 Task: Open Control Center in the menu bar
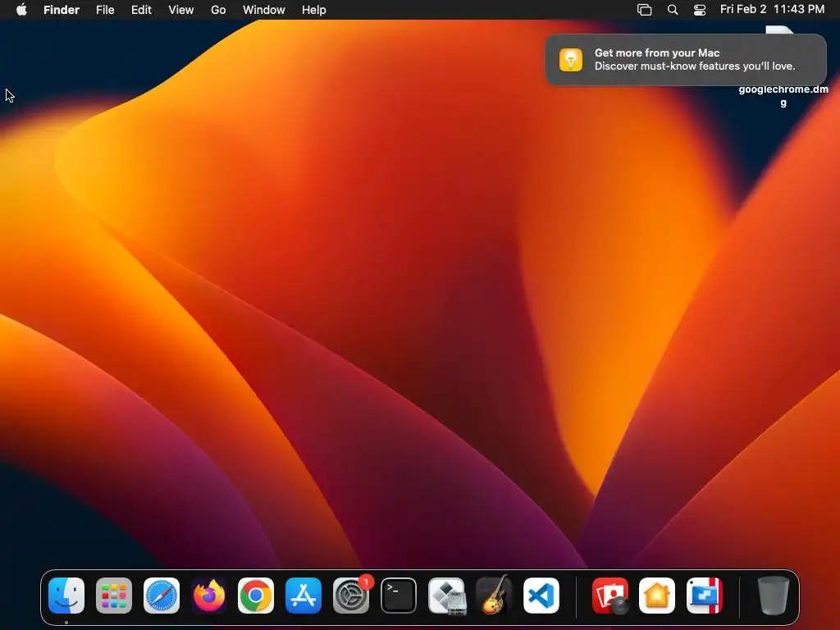tap(700, 10)
